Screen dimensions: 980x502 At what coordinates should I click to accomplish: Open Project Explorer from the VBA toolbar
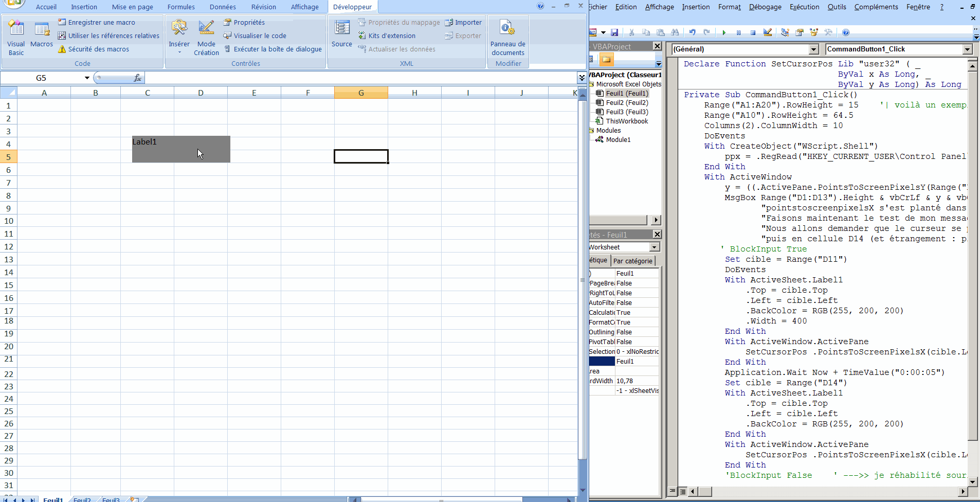click(x=785, y=32)
